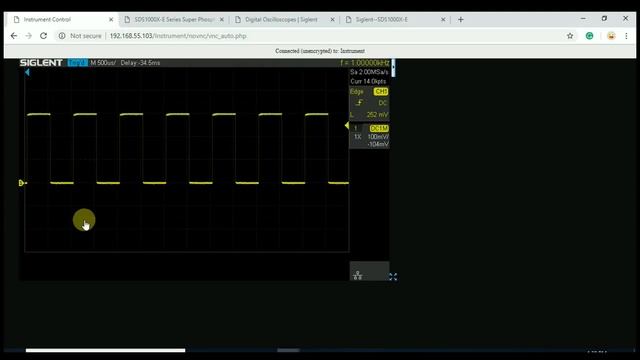
Task: Go back to the previous page
Action: point(14,36)
